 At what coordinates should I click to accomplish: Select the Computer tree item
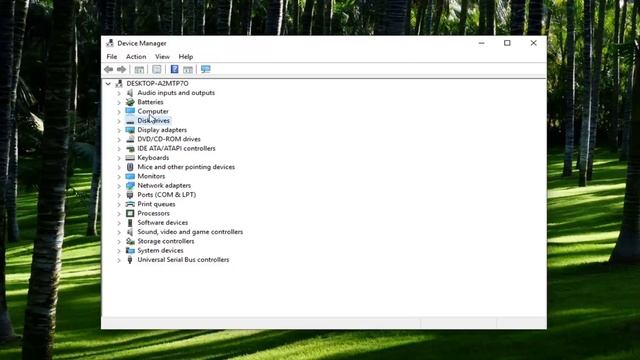[x=153, y=111]
